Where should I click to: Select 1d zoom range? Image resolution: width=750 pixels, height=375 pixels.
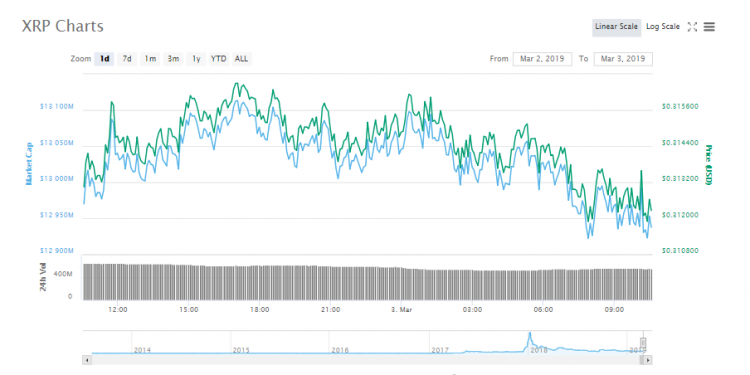point(104,59)
